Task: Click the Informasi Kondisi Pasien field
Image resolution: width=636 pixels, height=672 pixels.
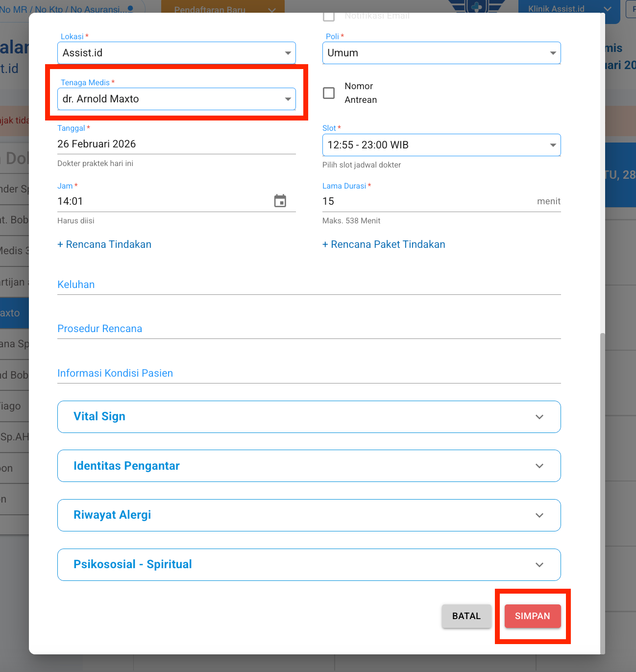Action: pyautogui.click(x=309, y=373)
